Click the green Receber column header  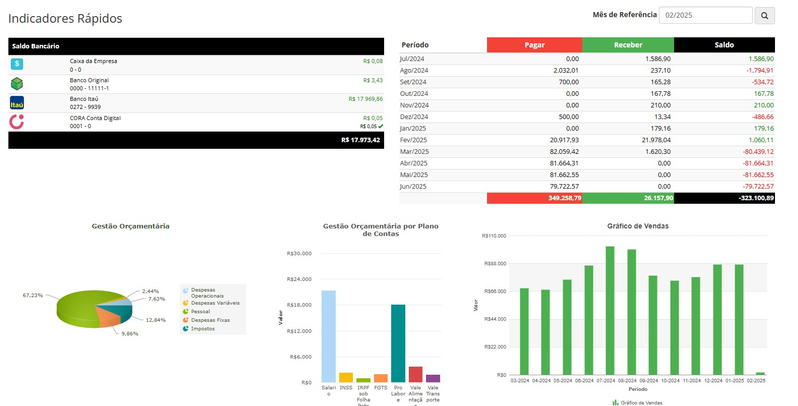[627, 45]
